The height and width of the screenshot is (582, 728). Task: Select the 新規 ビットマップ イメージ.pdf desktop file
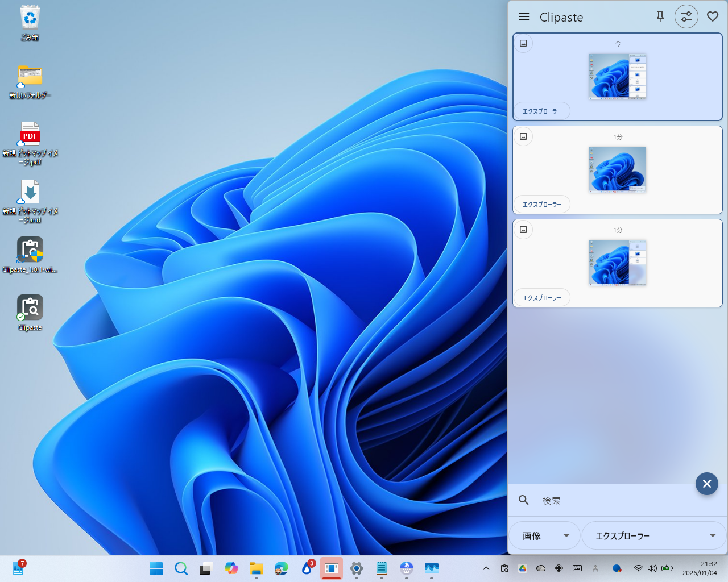pos(30,144)
